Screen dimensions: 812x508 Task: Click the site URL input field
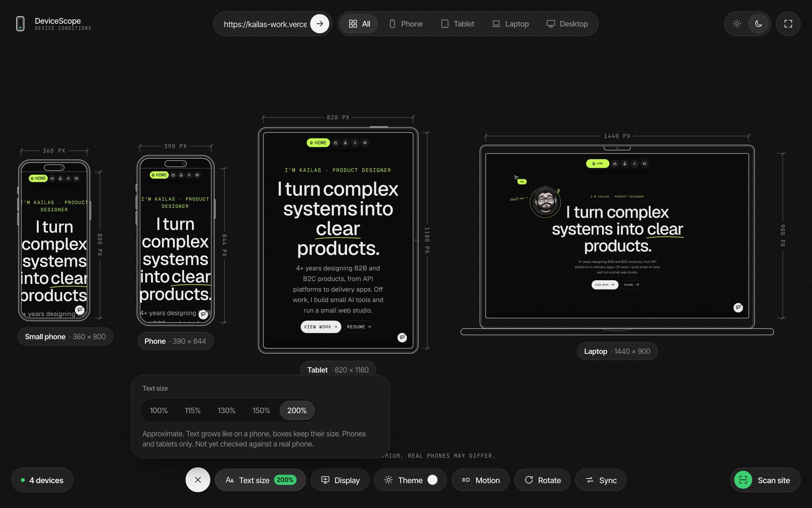(265, 24)
